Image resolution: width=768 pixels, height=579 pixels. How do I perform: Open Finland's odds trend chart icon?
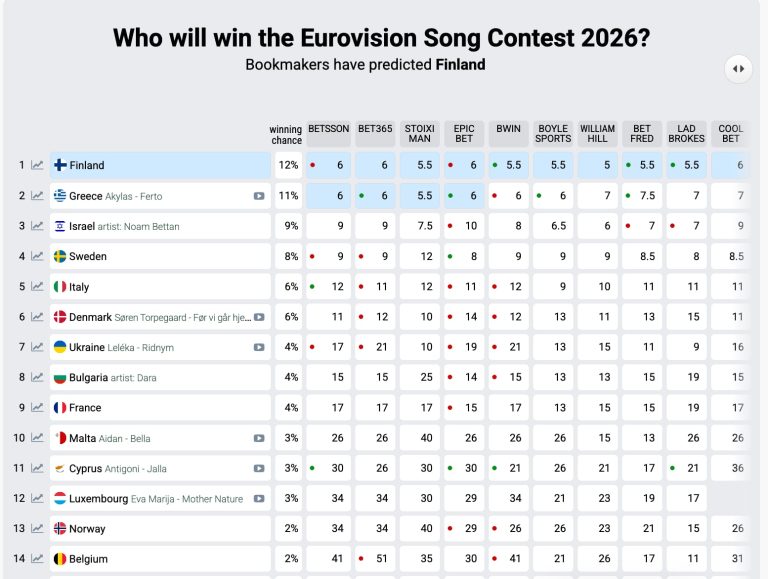pos(37,165)
